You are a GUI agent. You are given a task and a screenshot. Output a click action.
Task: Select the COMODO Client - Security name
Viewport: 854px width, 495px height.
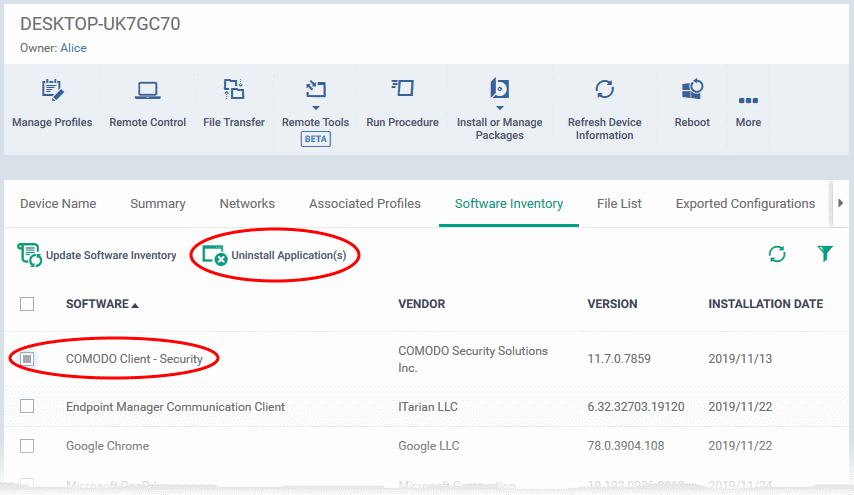(x=134, y=359)
